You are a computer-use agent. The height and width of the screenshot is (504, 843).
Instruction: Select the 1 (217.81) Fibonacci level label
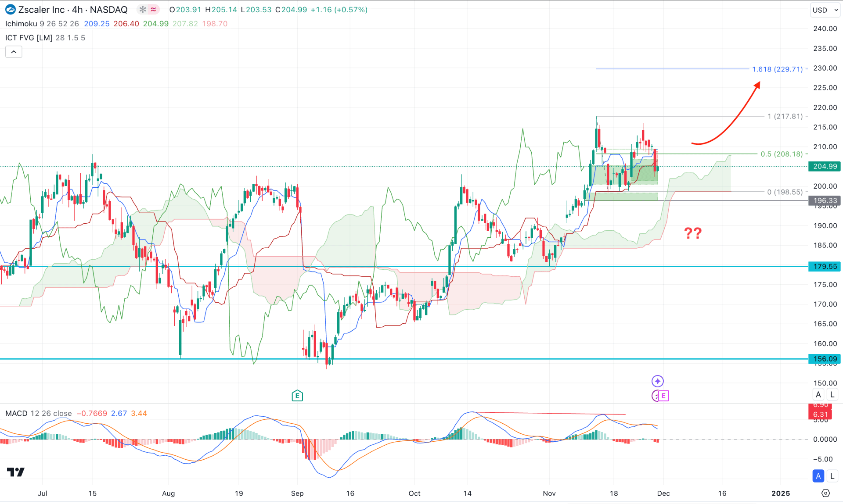click(785, 116)
